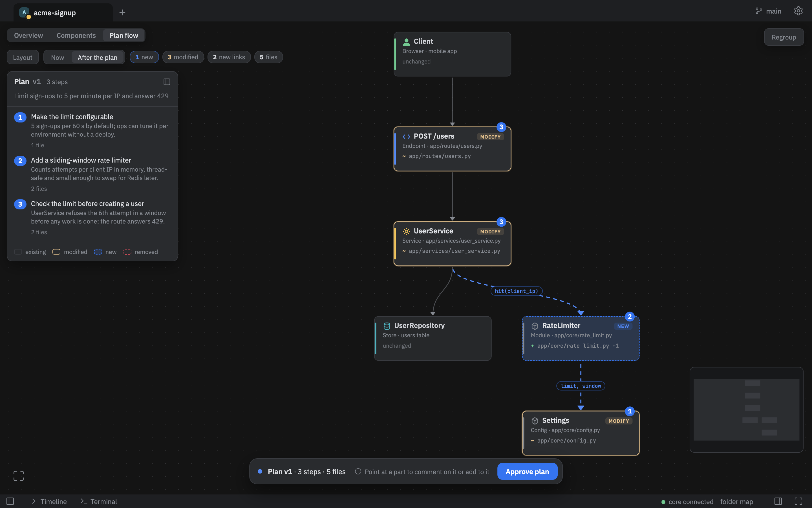The image size is (812, 508).
Task: Toggle the right panel icon in status bar
Action: [778, 501]
